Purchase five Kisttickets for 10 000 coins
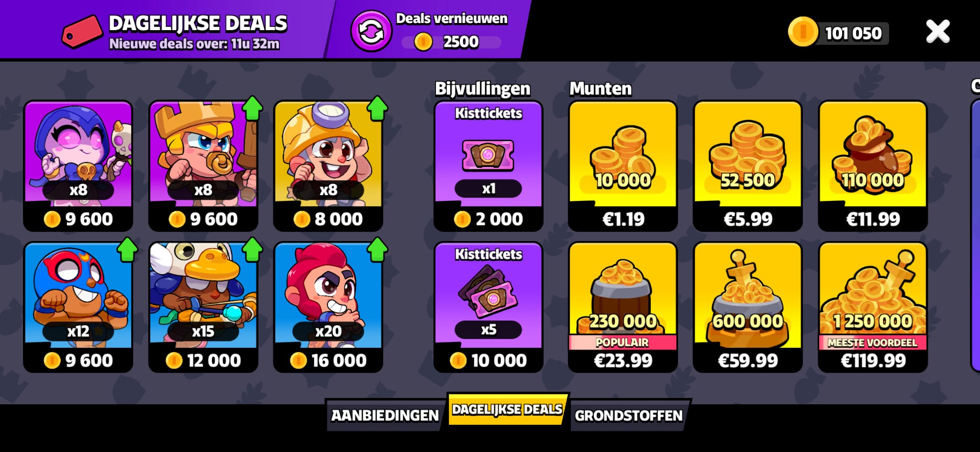The image size is (980, 452). click(x=489, y=307)
